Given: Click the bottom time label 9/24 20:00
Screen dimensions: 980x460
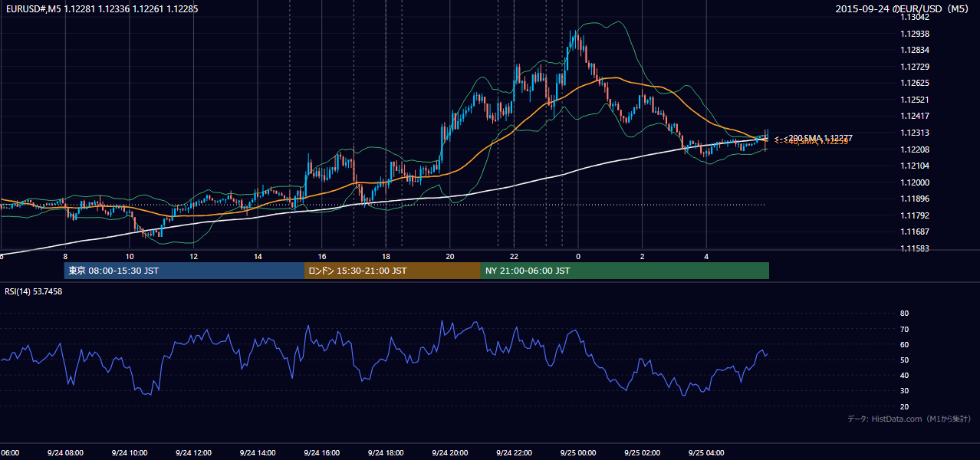Looking at the screenshot, I should pos(449,452).
